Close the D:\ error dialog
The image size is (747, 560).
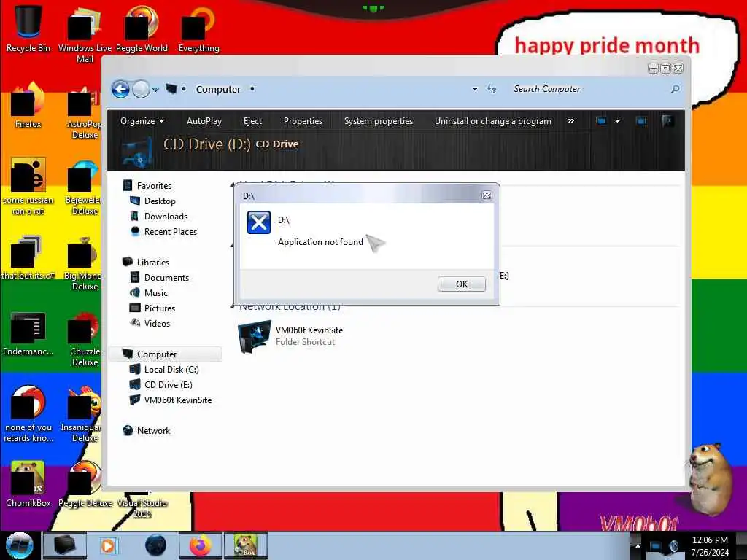pyautogui.click(x=487, y=195)
